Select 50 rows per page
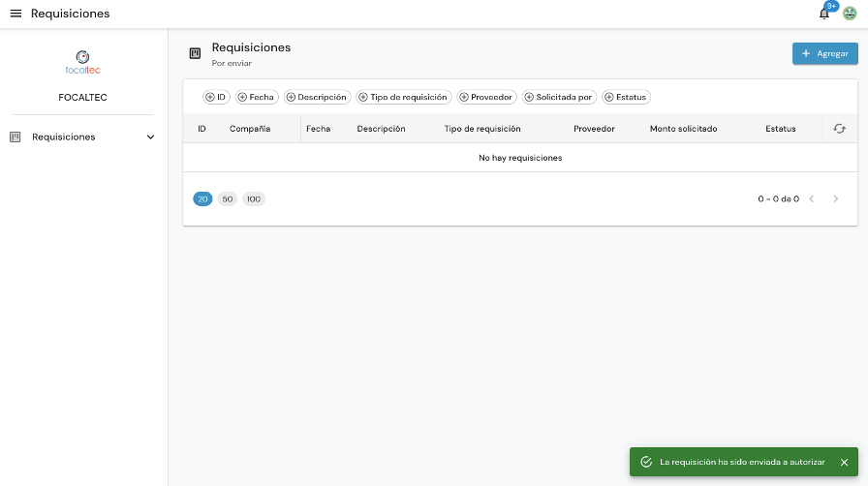 (x=228, y=198)
